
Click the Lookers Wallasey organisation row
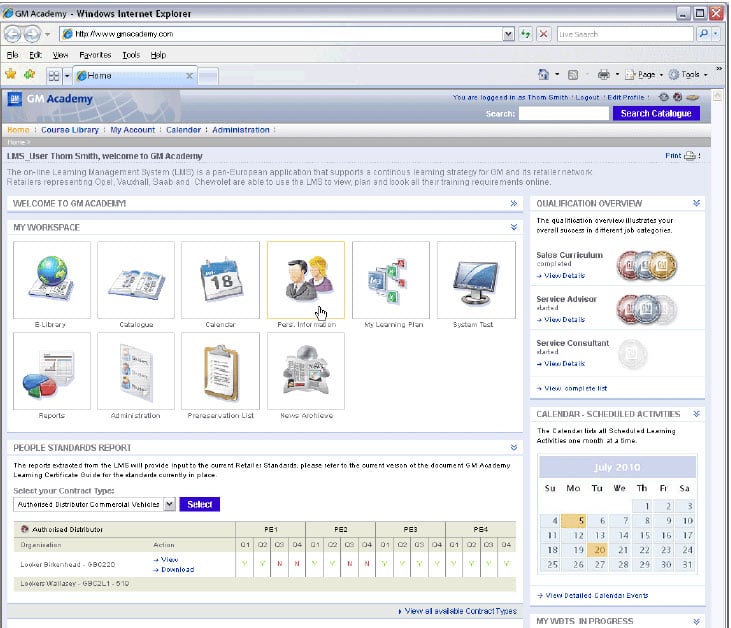264,584
